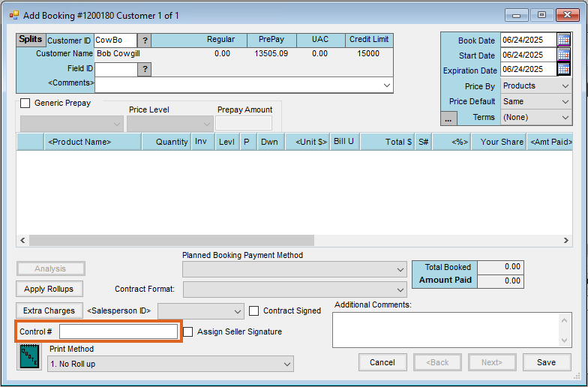Click the horizontal scrollbar thumb of grid
The height and width of the screenshot is (387, 588).
(171, 240)
